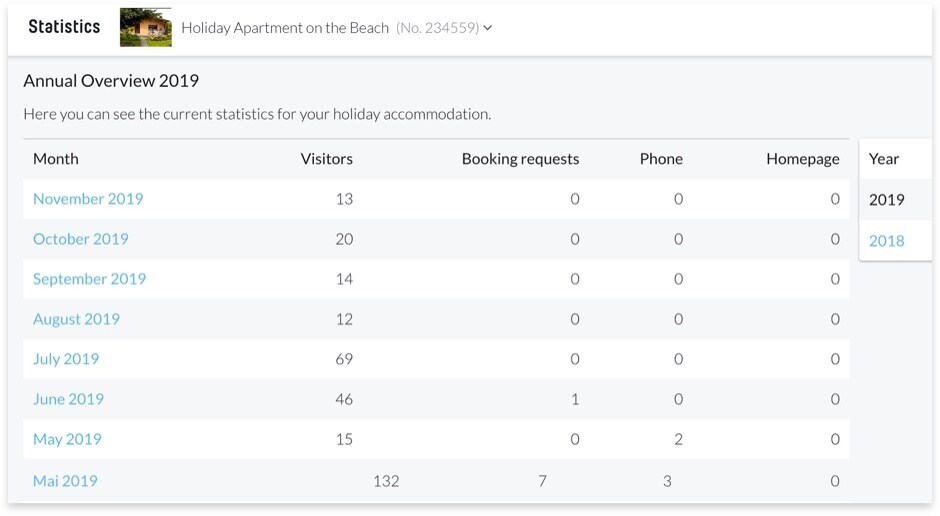Click the Statistics page title
Screen dimensions: 940x516
pos(64,27)
